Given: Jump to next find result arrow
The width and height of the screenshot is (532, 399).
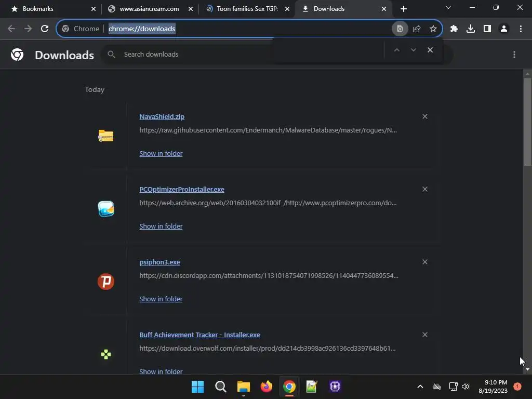Looking at the screenshot, I should click(x=413, y=50).
